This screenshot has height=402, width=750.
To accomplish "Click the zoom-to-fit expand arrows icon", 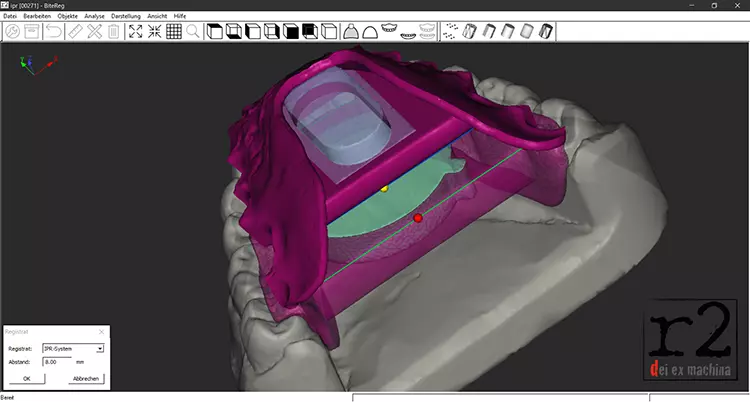I will pos(135,31).
